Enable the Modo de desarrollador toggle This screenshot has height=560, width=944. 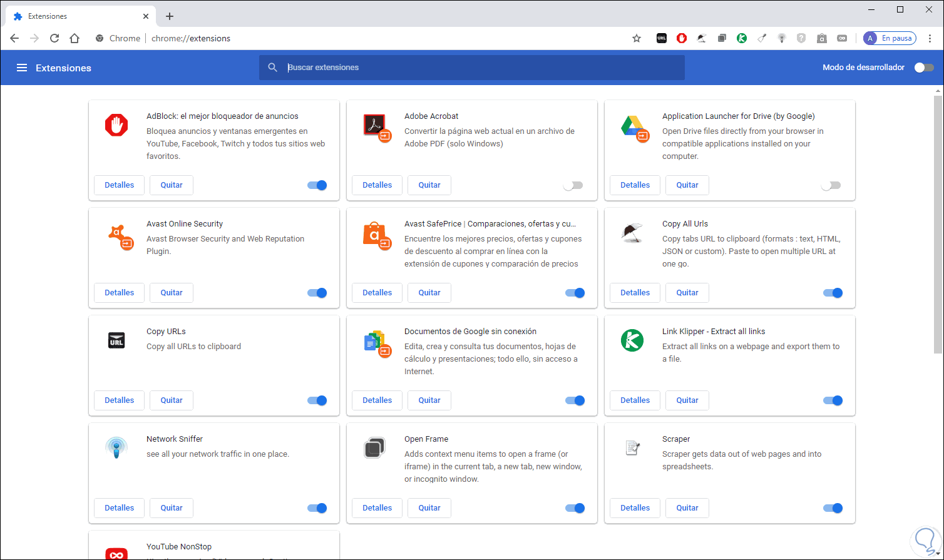coord(924,68)
